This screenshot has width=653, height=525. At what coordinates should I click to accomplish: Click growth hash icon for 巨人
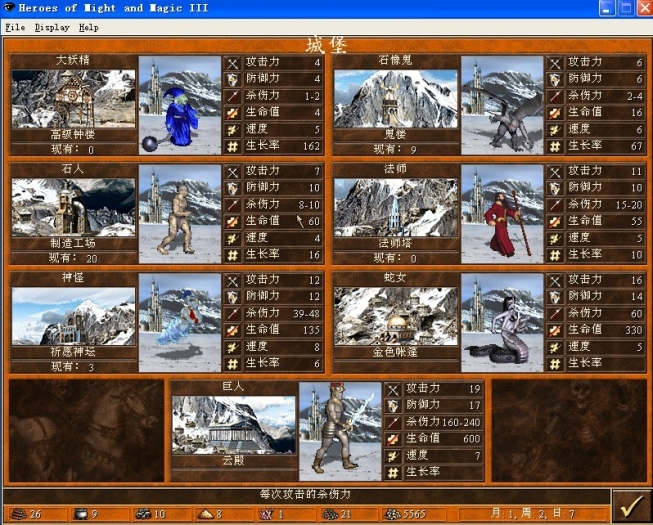pyautogui.click(x=393, y=473)
